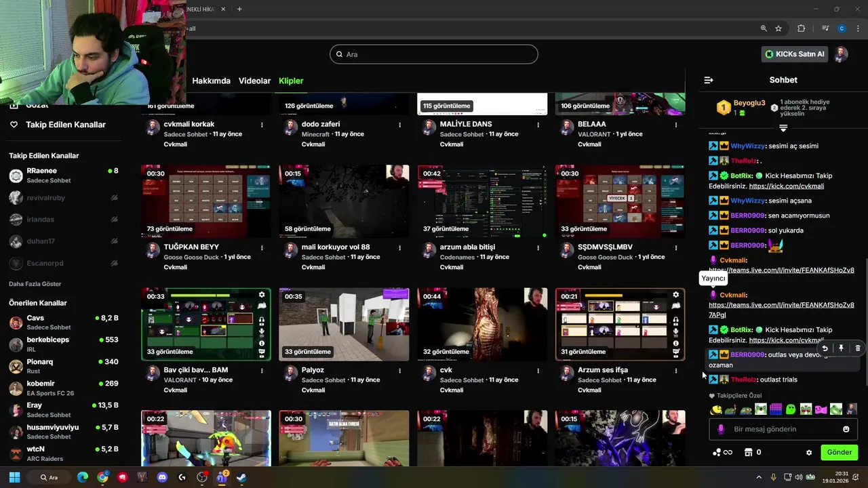
Task: Reply to BERR0909 message with arrow icon
Action: [825, 348]
